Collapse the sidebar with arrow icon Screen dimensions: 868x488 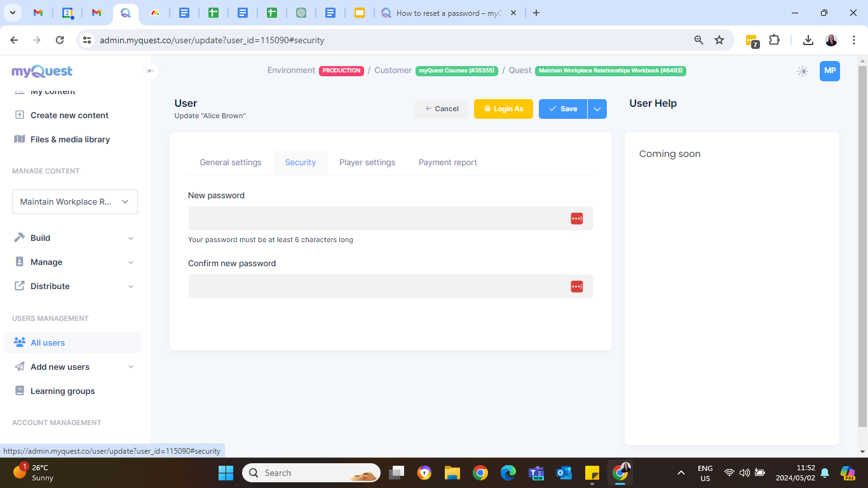tap(151, 71)
